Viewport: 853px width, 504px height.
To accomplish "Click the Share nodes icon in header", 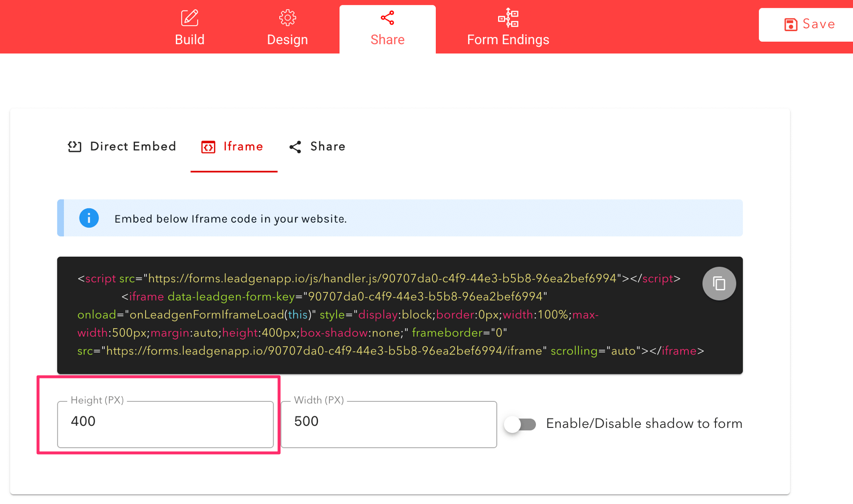I will pyautogui.click(x=387, y=18).
